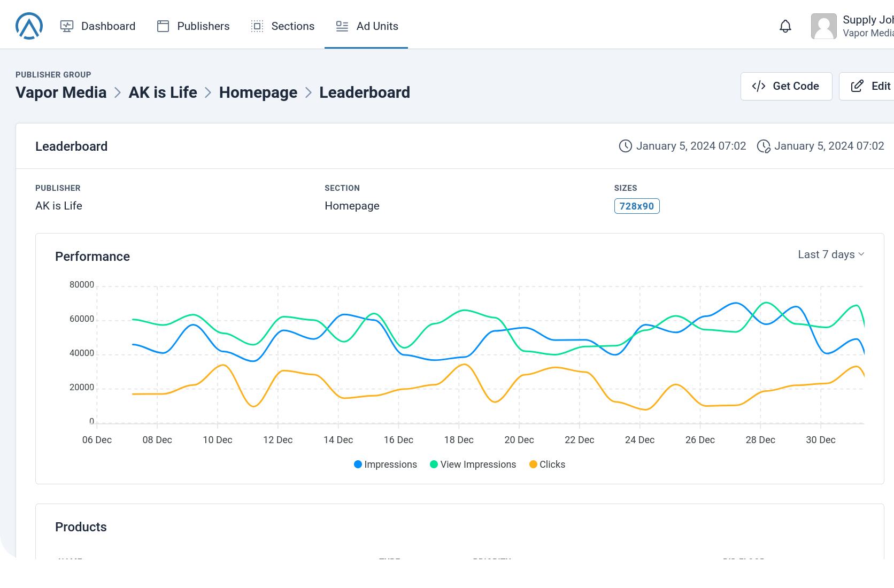Click the Sections dotted-square icon
The height and width of the screenshot is (588, 894).
257,26
